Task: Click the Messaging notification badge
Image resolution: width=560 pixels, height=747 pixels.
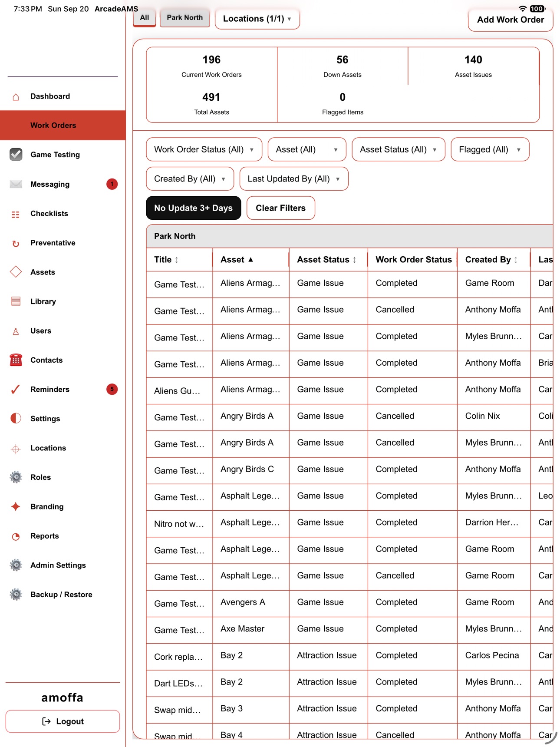Action: click(112, 184)
